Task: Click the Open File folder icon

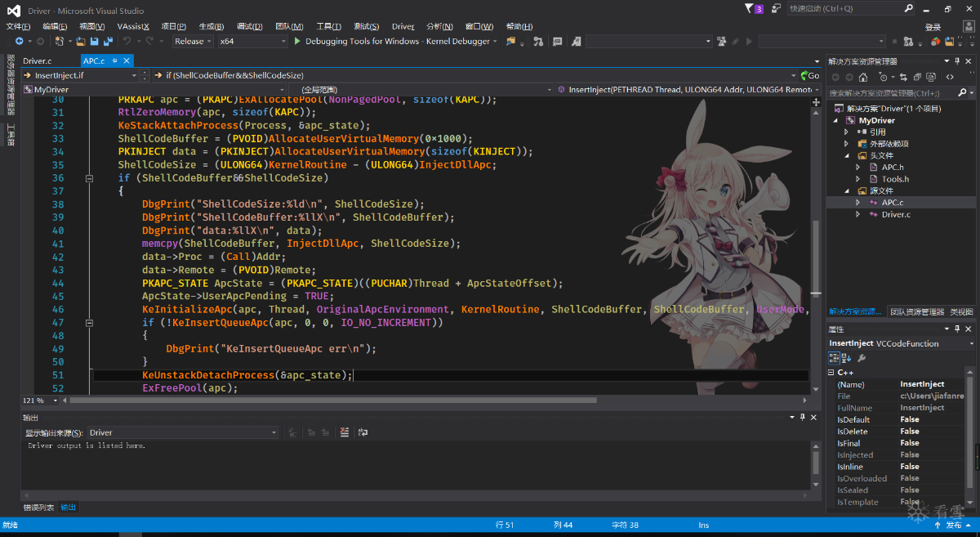Action: (x=81, y=41)
